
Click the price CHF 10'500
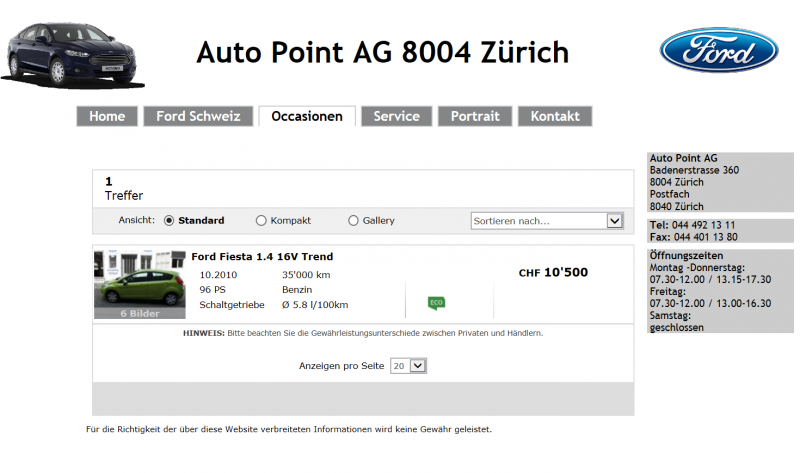click(x=554, y=272)
